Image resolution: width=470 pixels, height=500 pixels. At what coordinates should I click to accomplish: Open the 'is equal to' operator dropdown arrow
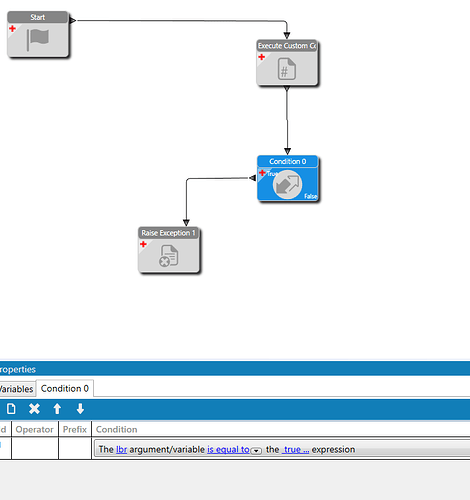coord(256,451)
